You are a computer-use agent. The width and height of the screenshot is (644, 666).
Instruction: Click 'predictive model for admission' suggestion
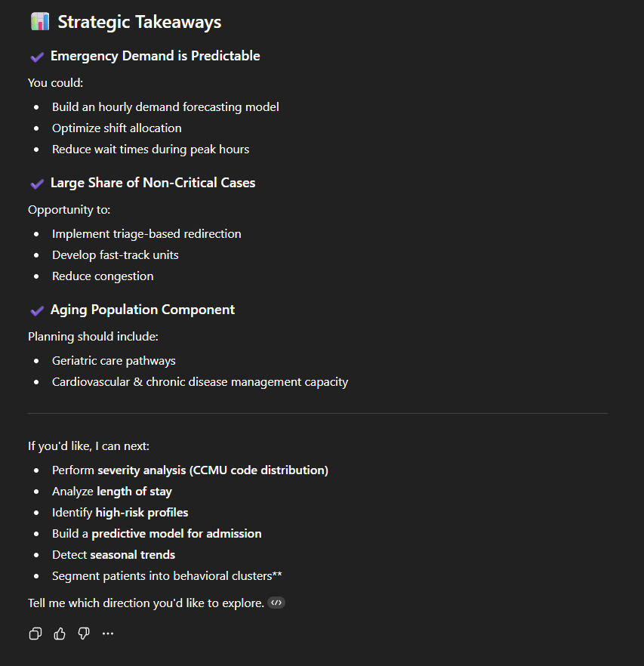[177, 533]
